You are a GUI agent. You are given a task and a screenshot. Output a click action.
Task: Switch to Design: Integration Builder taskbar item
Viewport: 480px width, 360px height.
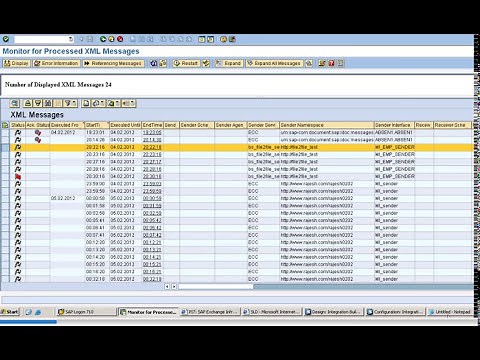[x=333, y=312]
